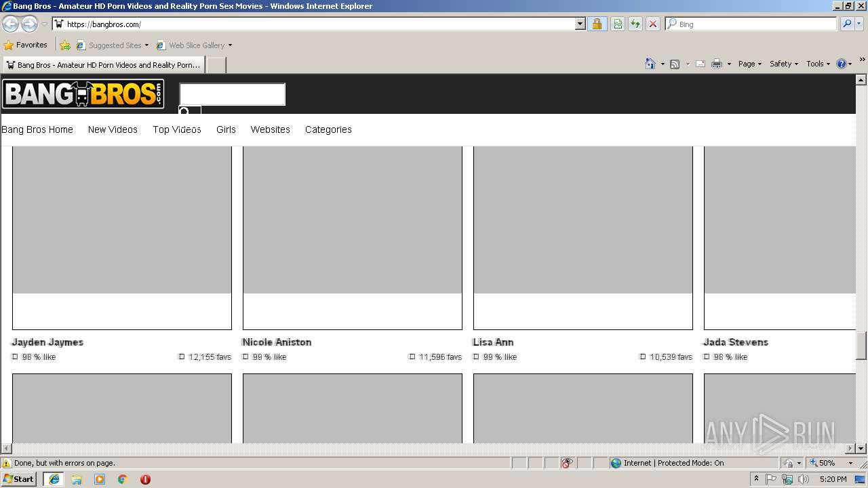868x488 pixels.
Task: Refresh the page with the Refresh icon
Action: click(x=635, y=24)
